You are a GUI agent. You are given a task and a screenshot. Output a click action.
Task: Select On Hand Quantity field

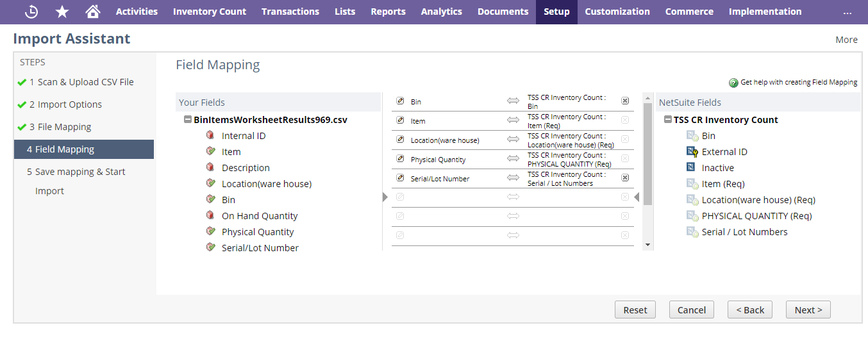click(x=259, y=216)
